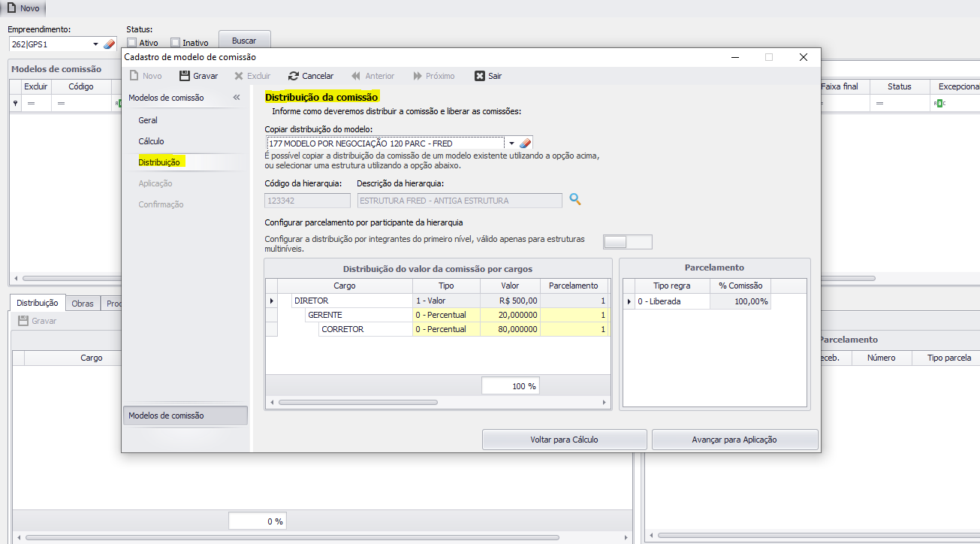Click Código da hierarquia field

(x=308, y=201)
